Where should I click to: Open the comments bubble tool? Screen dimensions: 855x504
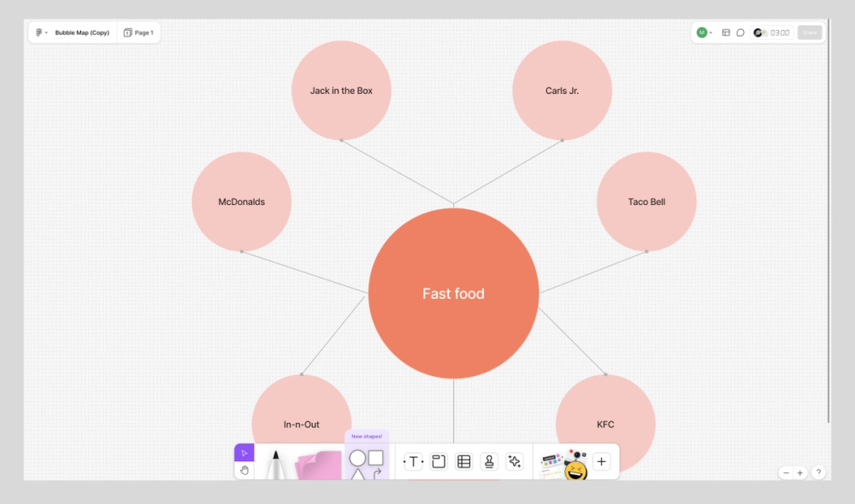tap(740, 32)
